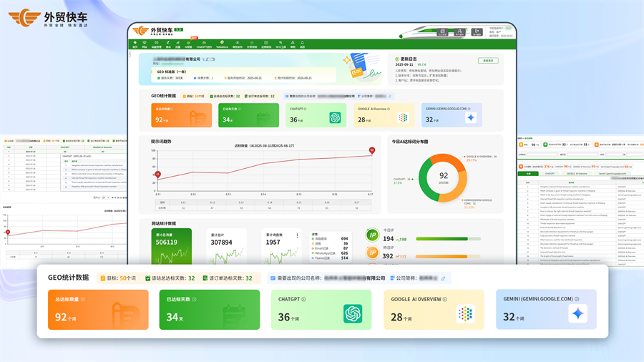Click the green 今日IP circle icon
The width and height of the screenshot is (644, 362).
coord(372,235)
